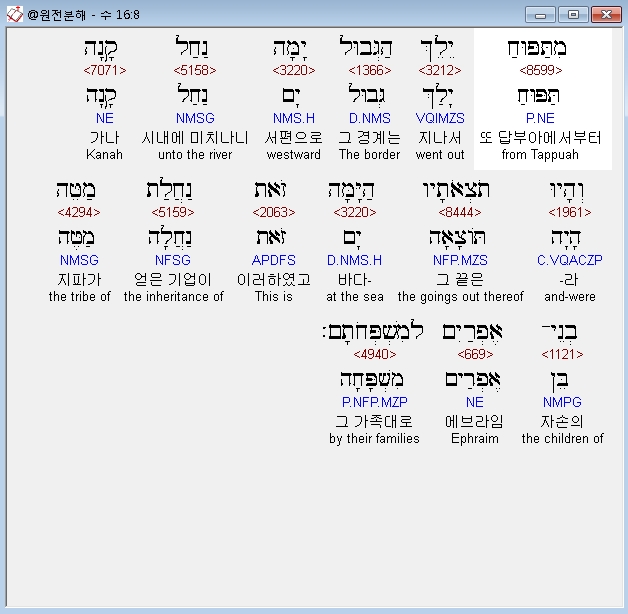
Task: Click the gloss 'westward'
Action: pyautogui.click(x=294, y=155)
